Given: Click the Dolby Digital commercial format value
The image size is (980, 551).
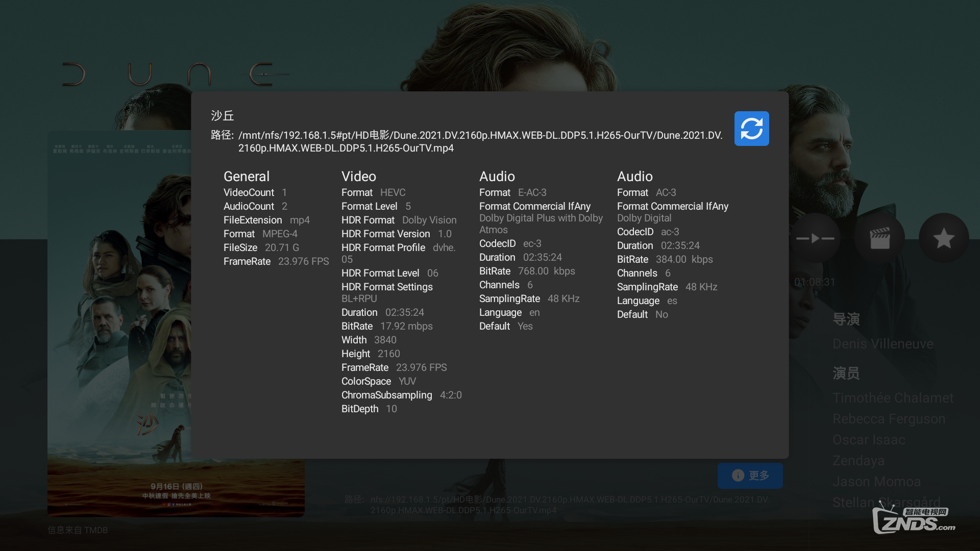Looking at the screenshot, I should (644, 218).
